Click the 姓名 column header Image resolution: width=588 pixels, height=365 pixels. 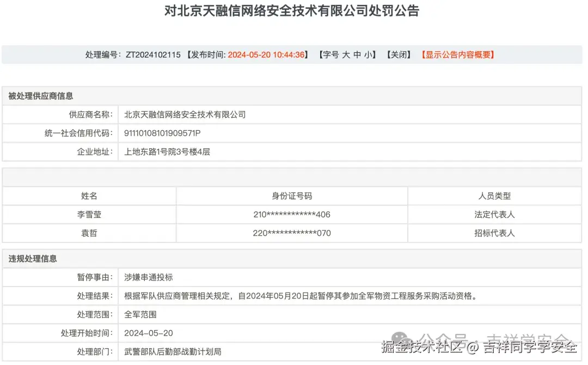[x=88, y=196]
